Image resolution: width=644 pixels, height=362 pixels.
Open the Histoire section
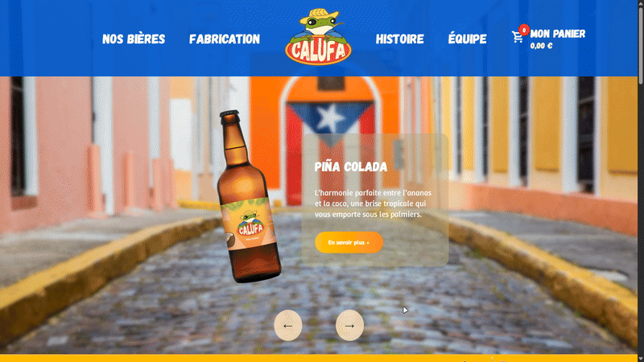399,39
